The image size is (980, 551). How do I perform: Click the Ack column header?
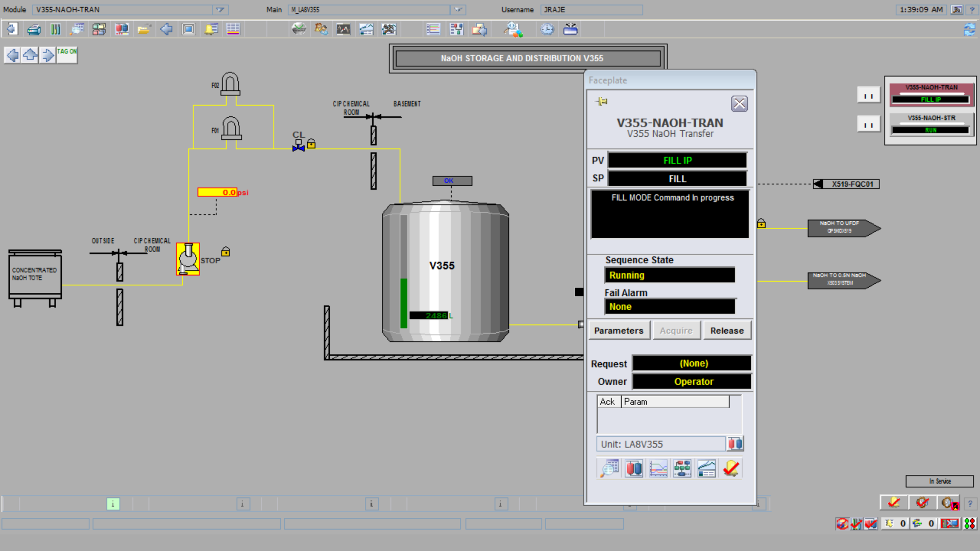pyautogui.click(x=608, y=402)
